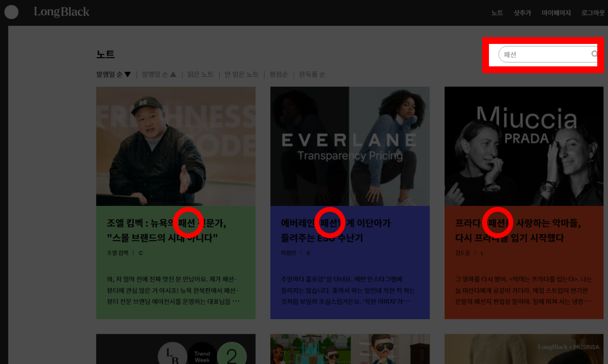Open the 노트 menu item
Viewport: 608px width, 364px height.
(497, 13)
